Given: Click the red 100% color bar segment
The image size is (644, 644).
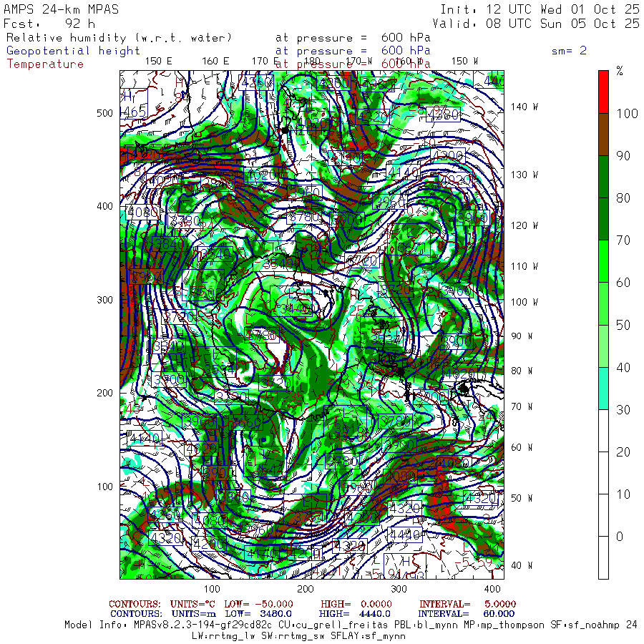Looking at the screenshot, I should pyautogui.click(x=603, y=92).
